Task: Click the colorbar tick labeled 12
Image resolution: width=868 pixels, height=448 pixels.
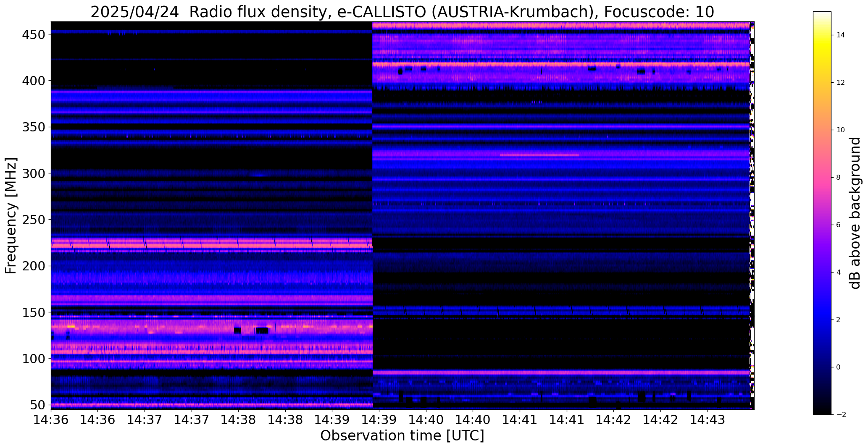Action: pos(841,83)
